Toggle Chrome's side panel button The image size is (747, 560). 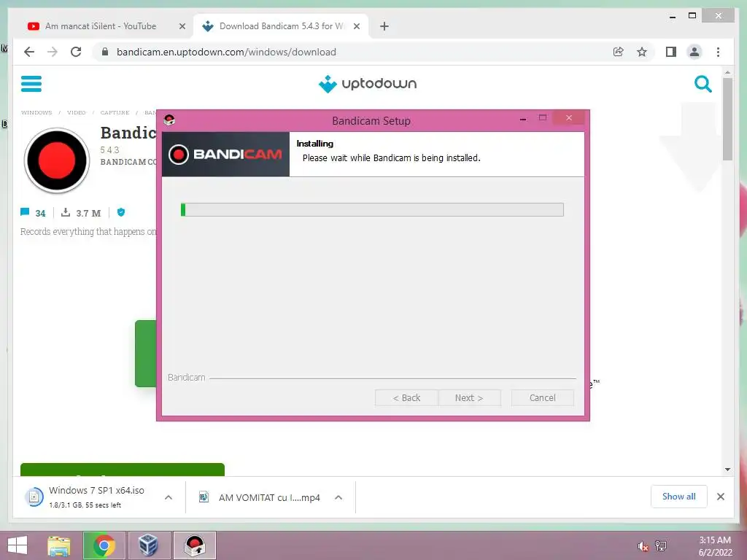[x=671, y=52]
